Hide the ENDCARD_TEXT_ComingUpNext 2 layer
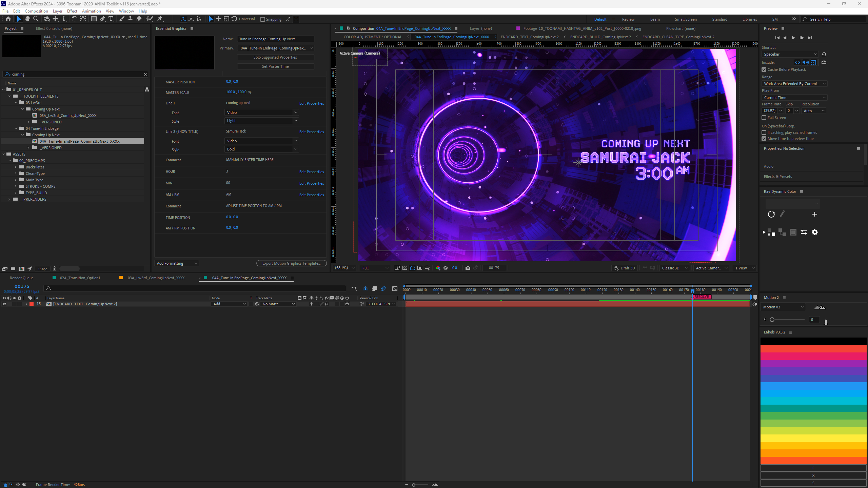The width and height of the screenshot is (868, 488). click(x=4, y=304)
